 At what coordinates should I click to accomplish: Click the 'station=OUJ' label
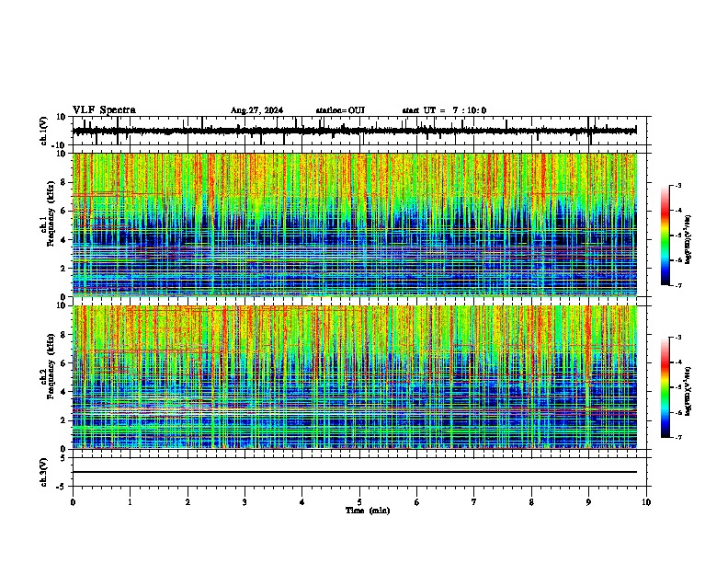[x=340, y=110]
